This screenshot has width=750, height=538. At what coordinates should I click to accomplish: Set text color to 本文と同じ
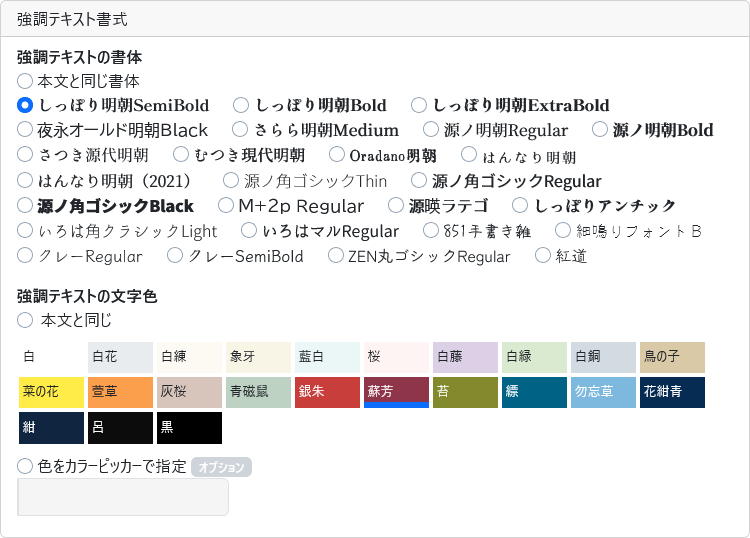[x=26, y=321]
